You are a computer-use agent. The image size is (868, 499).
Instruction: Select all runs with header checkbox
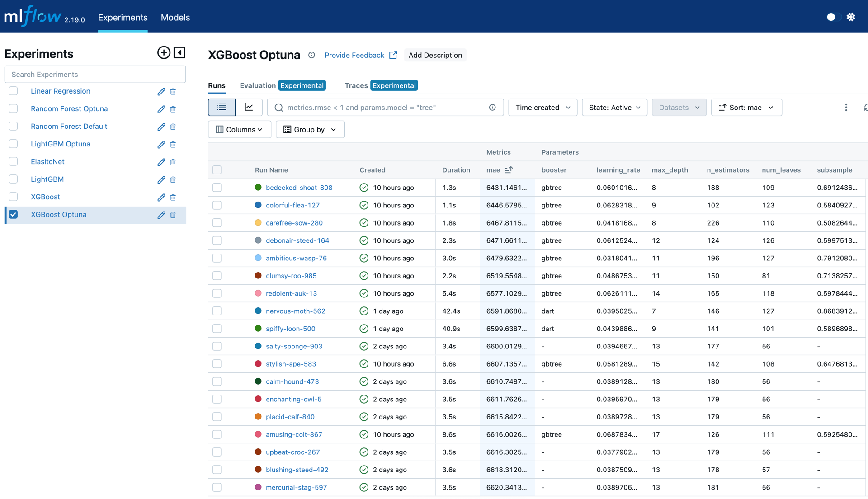(217, 170)
